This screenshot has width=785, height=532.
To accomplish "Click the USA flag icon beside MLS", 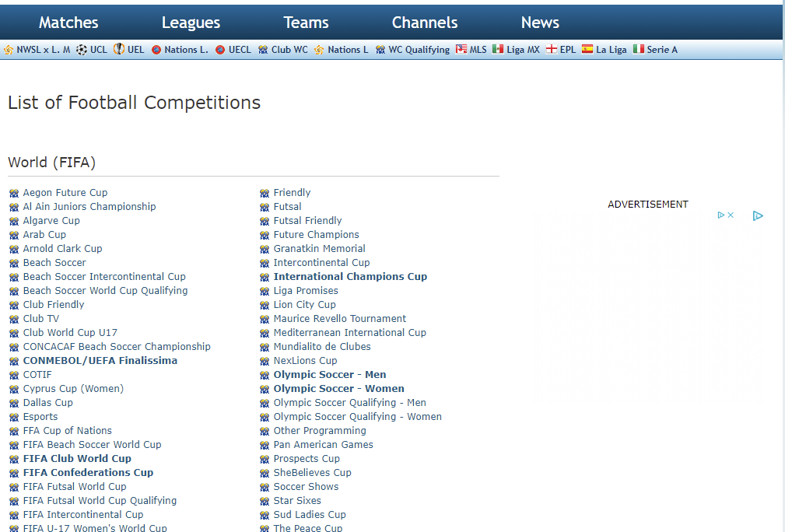I will pos(461,49).
